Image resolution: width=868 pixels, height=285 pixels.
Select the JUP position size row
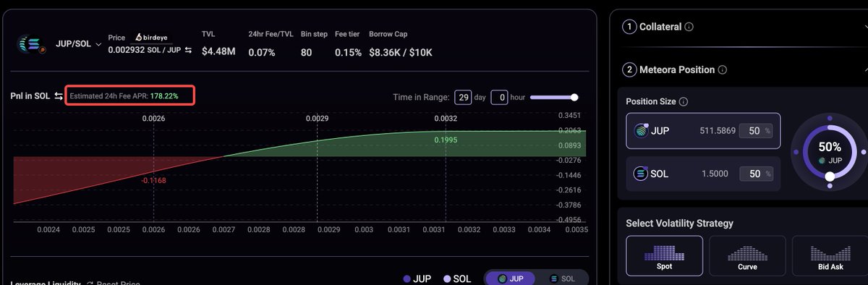click(702, 131)
